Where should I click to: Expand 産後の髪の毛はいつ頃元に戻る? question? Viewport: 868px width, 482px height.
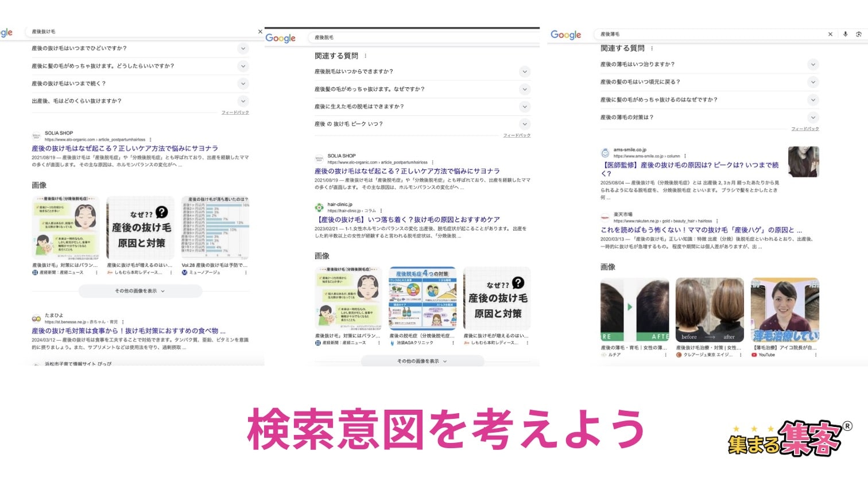pos(813,82)
